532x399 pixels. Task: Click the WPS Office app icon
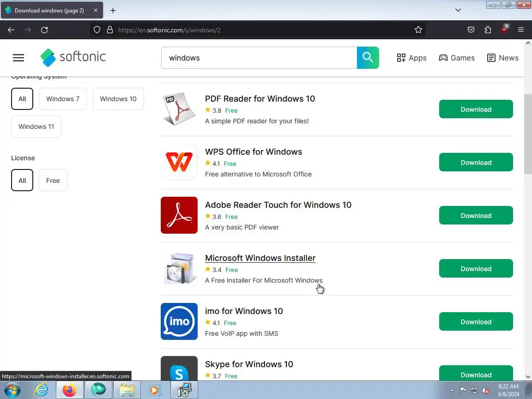(x=179, y=162)
